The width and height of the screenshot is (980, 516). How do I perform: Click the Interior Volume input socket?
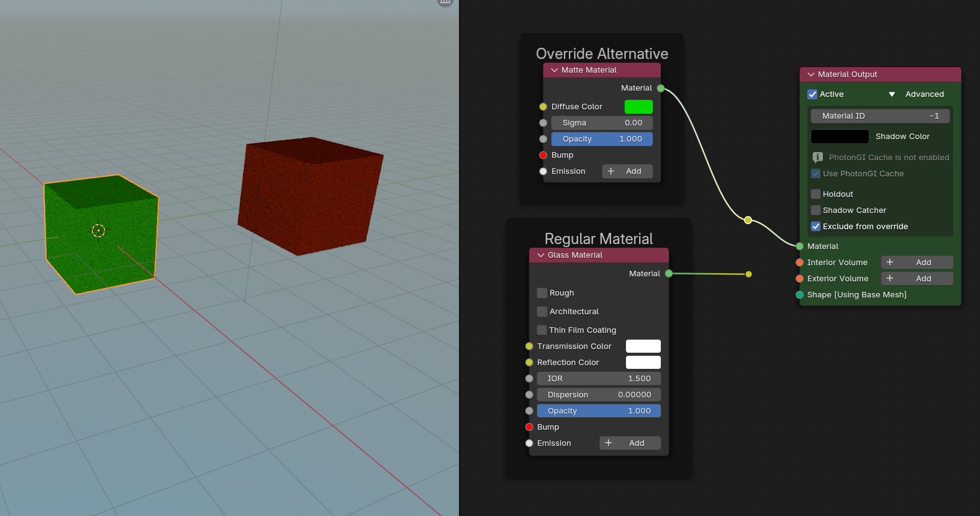pyautogui.click(x=800, y=263)
